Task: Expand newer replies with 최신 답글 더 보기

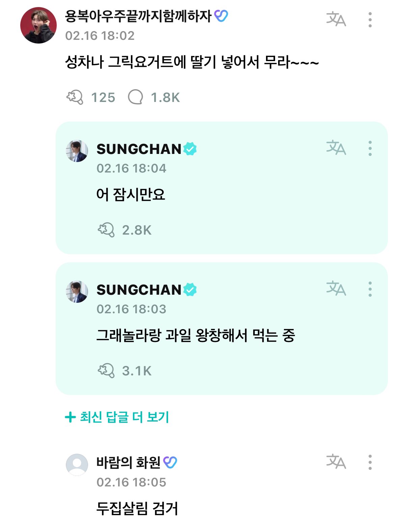Action: (117, 417)
